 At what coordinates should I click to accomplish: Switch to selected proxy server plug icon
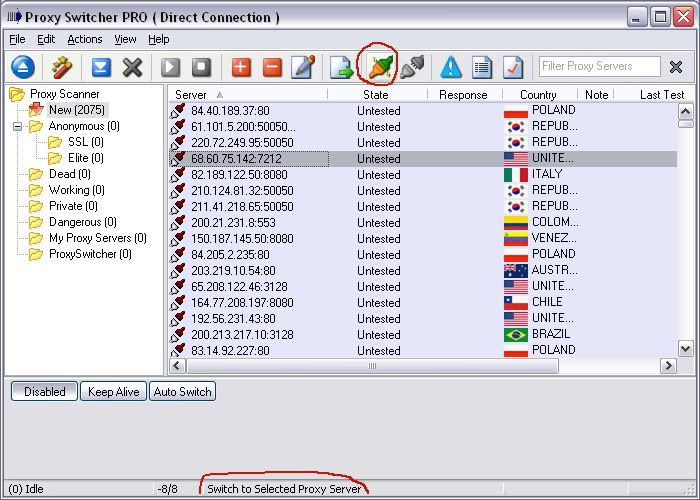380,67
